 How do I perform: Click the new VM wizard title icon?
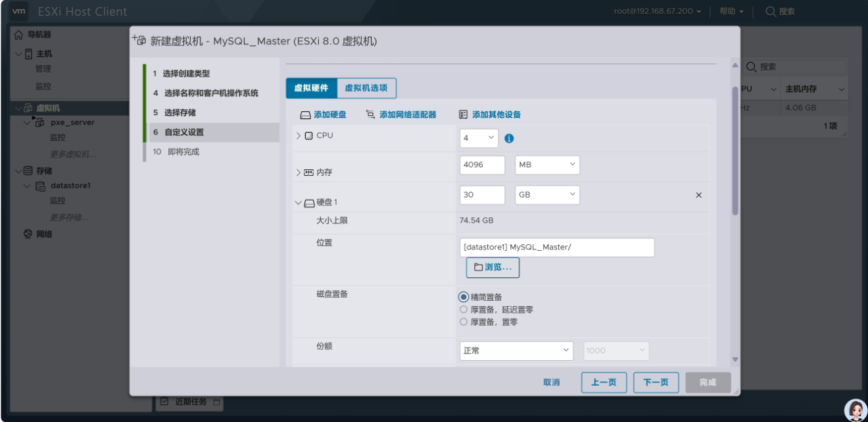[139, 40]
